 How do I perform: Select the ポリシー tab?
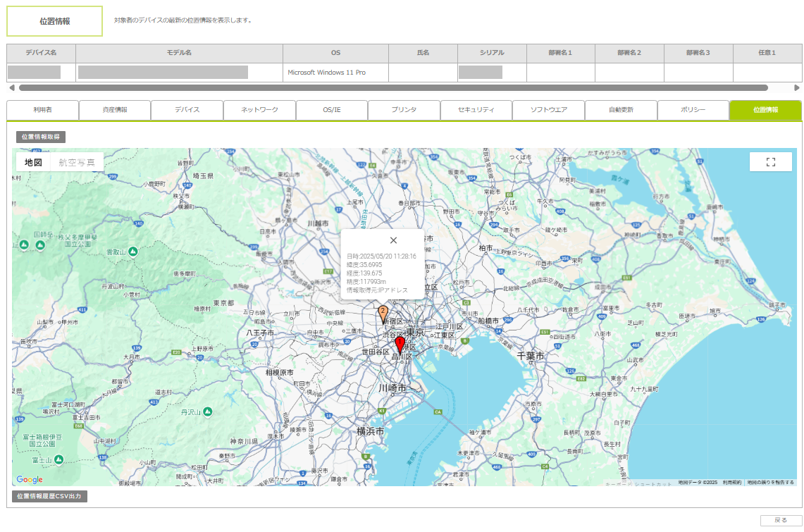[x=693, y=110]
